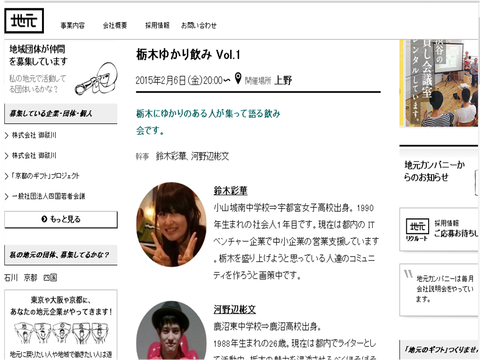
Task: Click the 地元 site logo
Action: [x=24, y=21]
